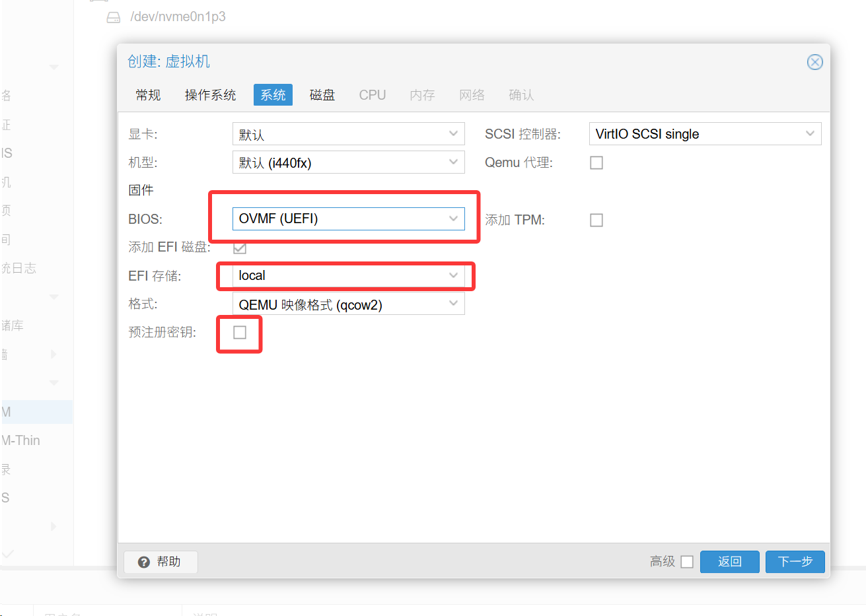Image resolution: width=866 pixels, height=616 pixels.
Task: Select the 系统 tab
Action: (273, 95)
